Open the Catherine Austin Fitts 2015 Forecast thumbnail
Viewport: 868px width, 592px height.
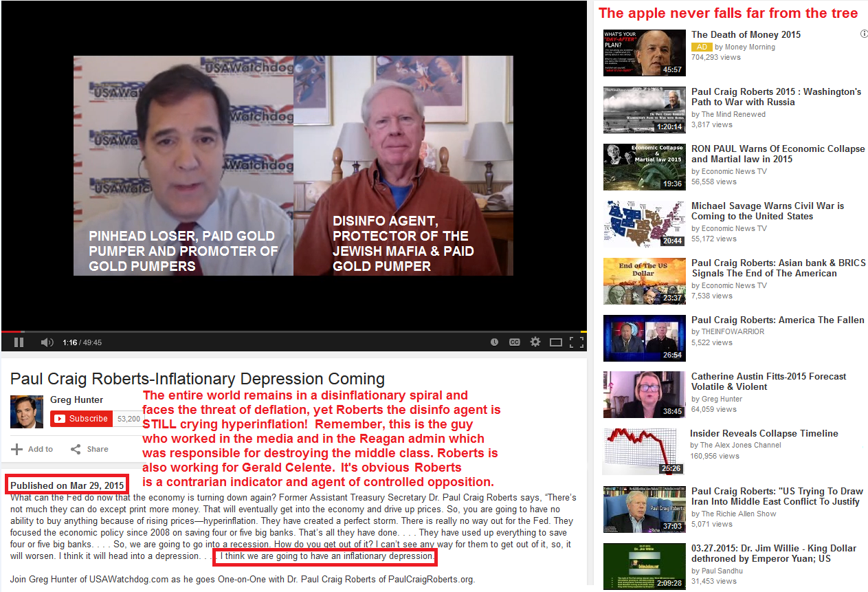[x=644, y=395]
